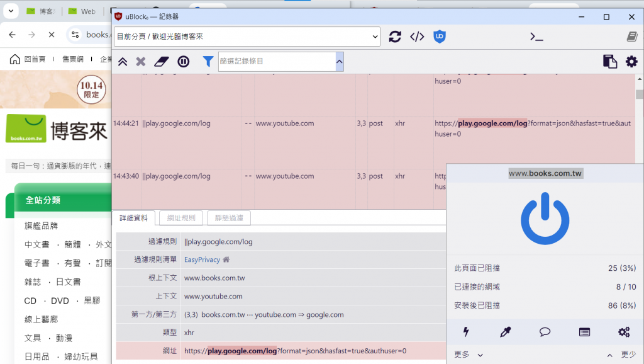Open 文具 category
This screenshot has width=644, height=364.
click(33, 338)
